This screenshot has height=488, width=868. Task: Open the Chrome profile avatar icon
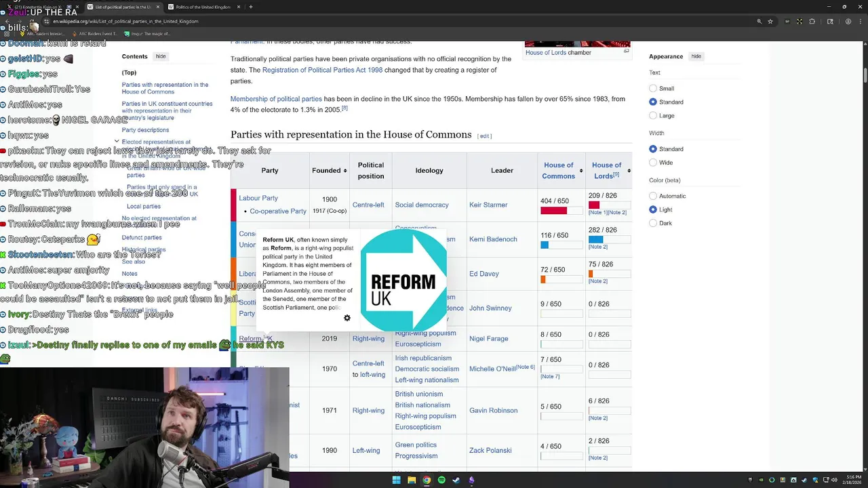(x=848, y=21)
